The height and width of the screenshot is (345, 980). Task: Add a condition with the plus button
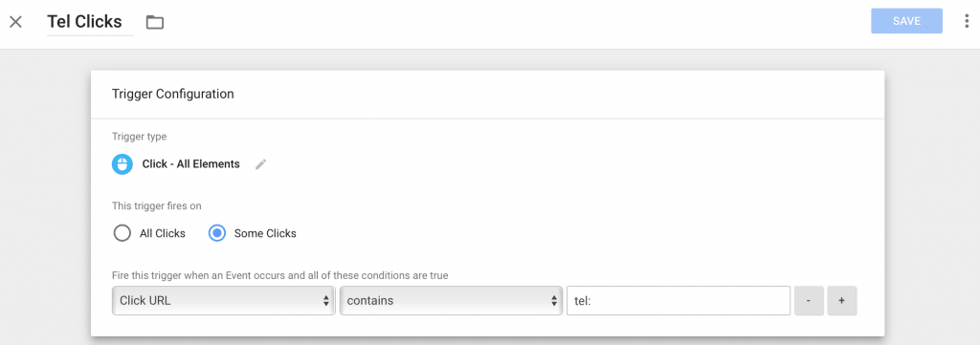click(842, 301)
